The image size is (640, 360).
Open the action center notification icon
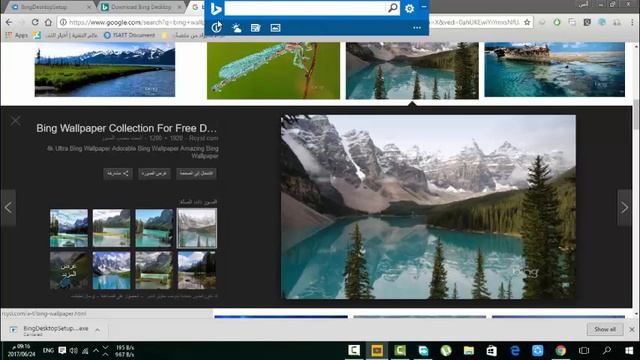tap(62, 351)
